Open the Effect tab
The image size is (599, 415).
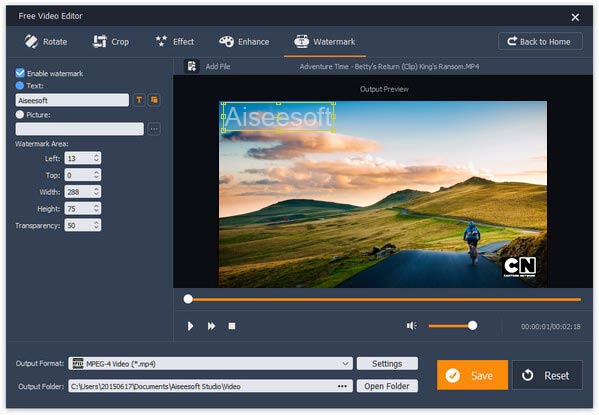[175, 42]
